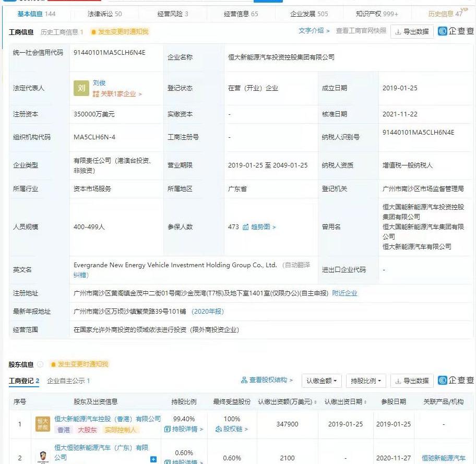Open 恒大恒驰新能源汽车（广东）有限公司 shareholder link
The image size is (476, 464).
[x=101, y=453]
